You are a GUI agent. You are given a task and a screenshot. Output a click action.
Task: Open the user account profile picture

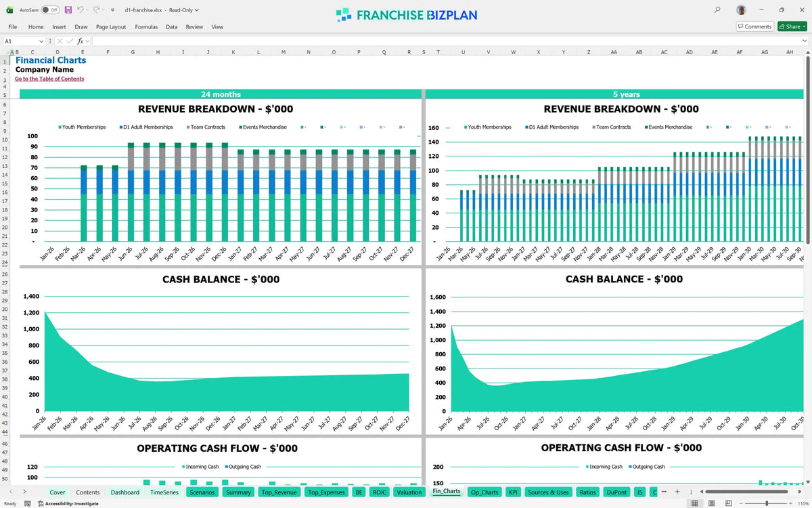point(742,10)
